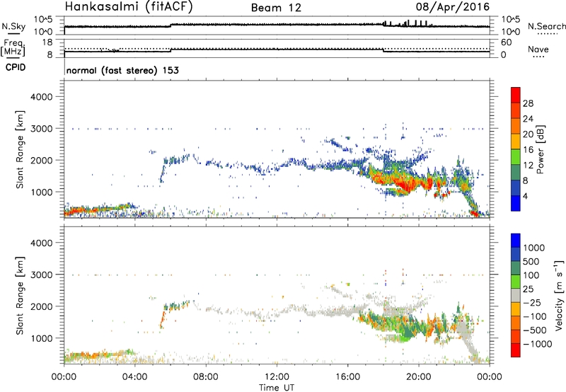Click the 'Velocity [m s-1]' colorbar label
Viewport: 566px width, 392px height.
click(559, 295)
